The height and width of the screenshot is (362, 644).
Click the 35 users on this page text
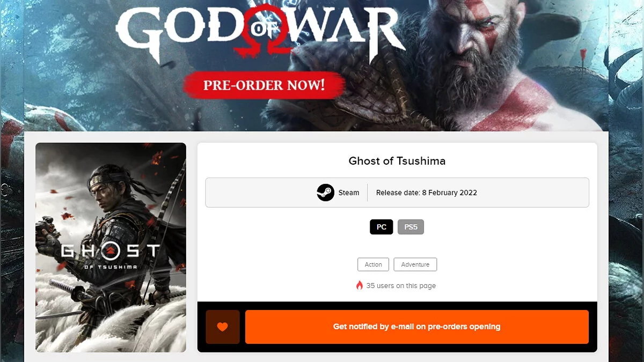coord(401,286)
